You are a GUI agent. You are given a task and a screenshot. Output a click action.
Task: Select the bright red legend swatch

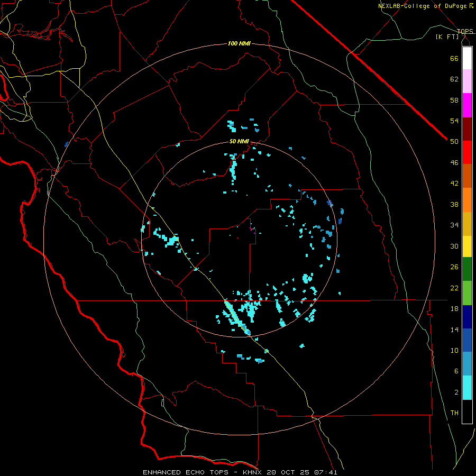coord(467,152)
